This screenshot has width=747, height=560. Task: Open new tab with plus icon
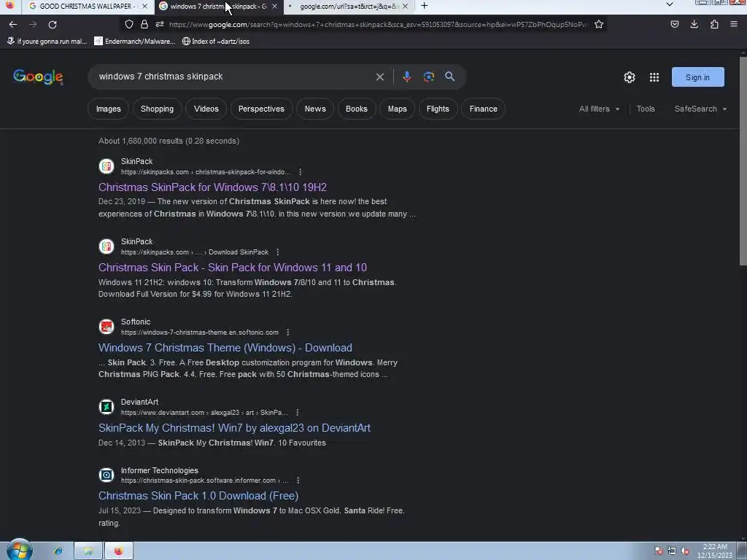[x=424, y=6]
